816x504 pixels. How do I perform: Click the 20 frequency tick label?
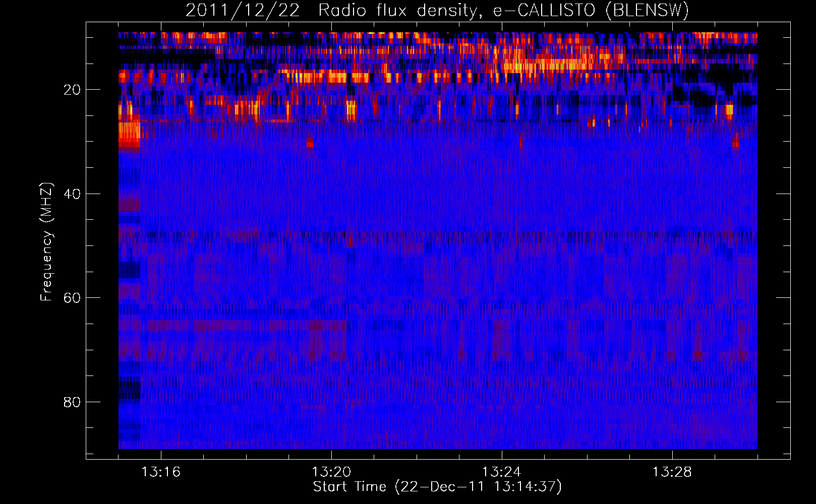(73, 90)
